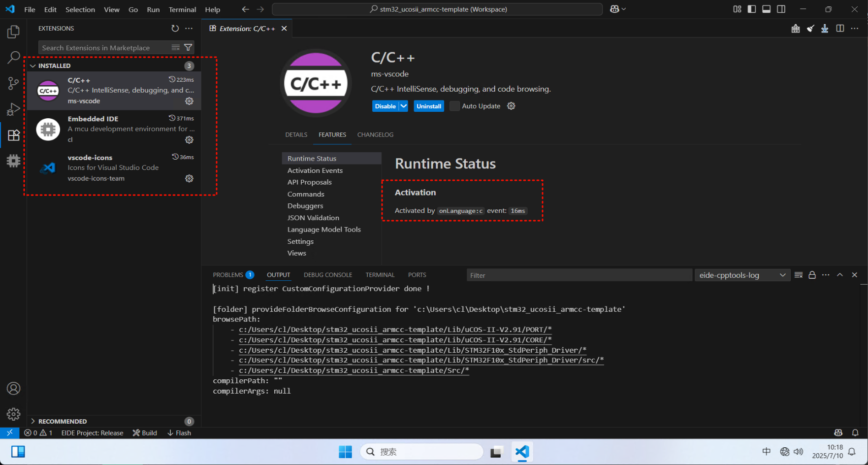Open the File menu
Viewport: 868px width, 465px height.
coord(30,9)
